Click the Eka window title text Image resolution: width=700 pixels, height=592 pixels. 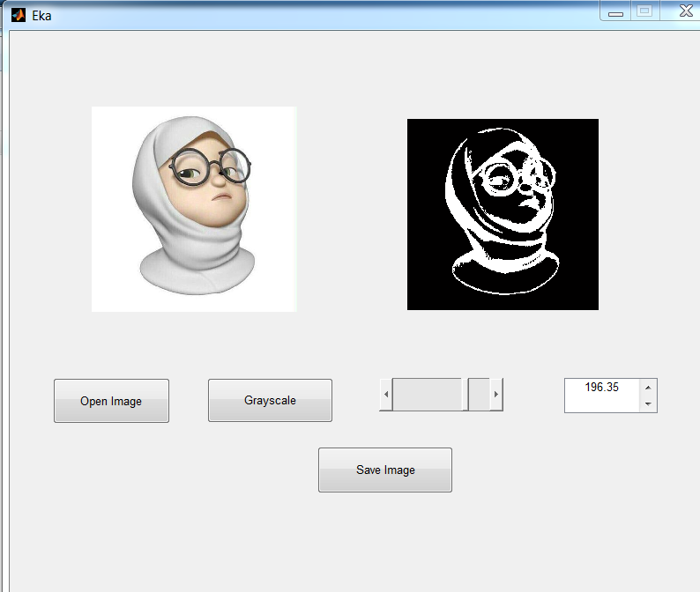tap(41, 16)
